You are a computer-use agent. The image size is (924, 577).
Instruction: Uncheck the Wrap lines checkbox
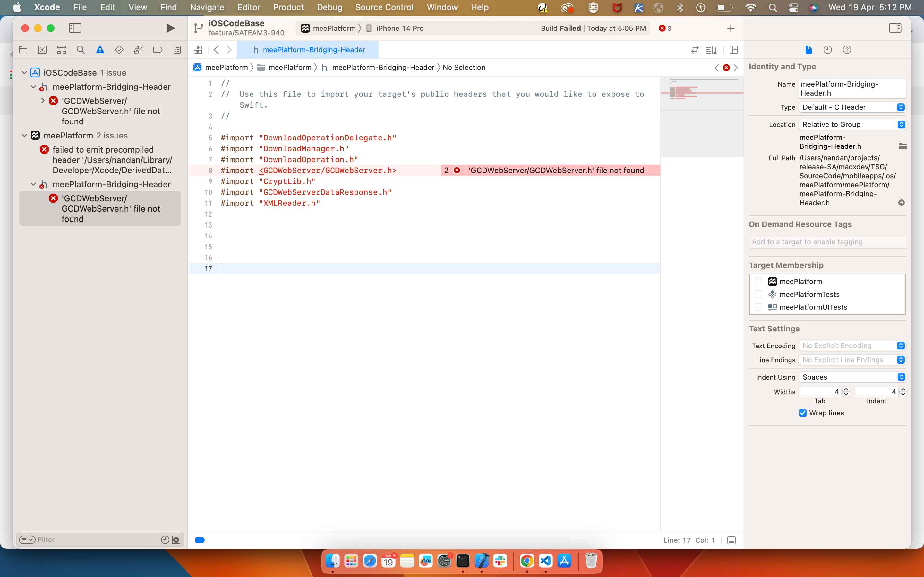(803, 413)
